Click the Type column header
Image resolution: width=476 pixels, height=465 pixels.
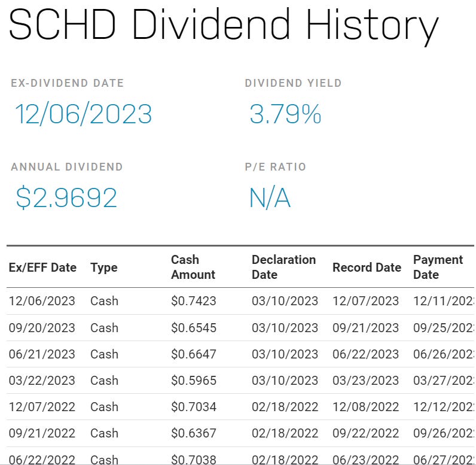(x=104, y=268)
